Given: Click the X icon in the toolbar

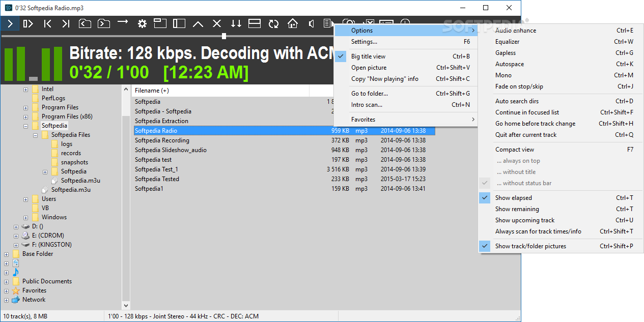Looking at the screenshot, I should (217, 23).
